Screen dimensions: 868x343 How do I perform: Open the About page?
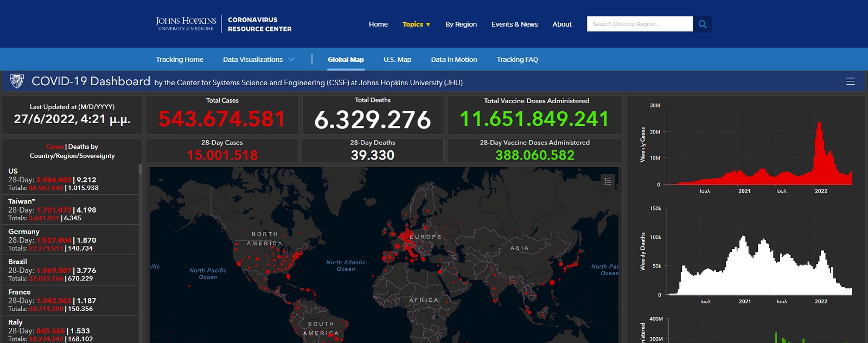coord(562,24)
